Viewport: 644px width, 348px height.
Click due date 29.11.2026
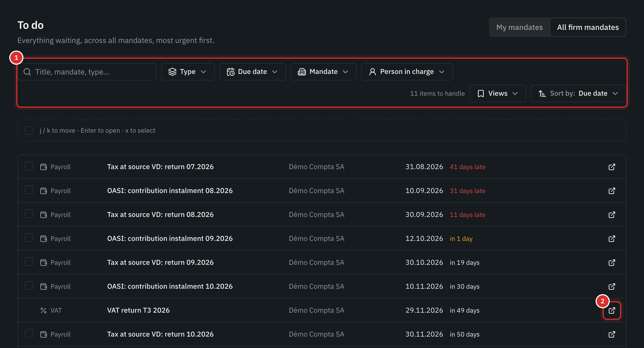pos(424,310)
